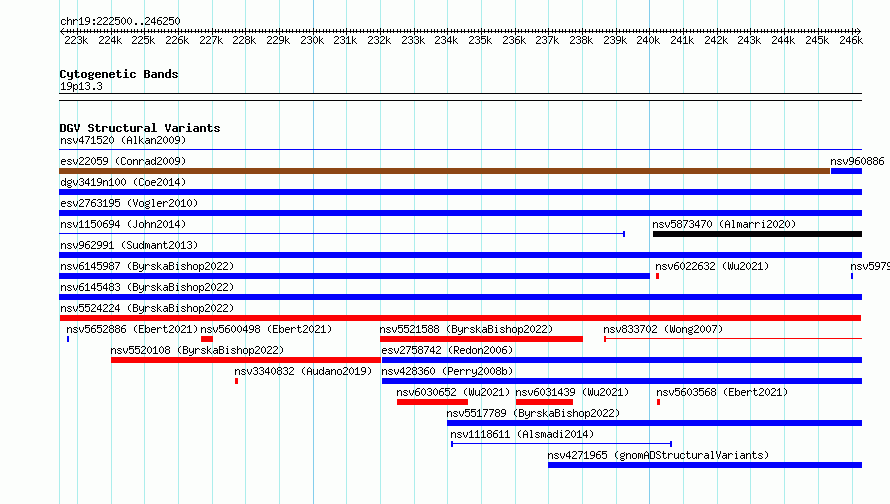Image resolution: width=890 pixels, height=504 pixels.
Task: Click the nsv471520 (Alkan2009) variant label
Action: [x=123, y=140]
